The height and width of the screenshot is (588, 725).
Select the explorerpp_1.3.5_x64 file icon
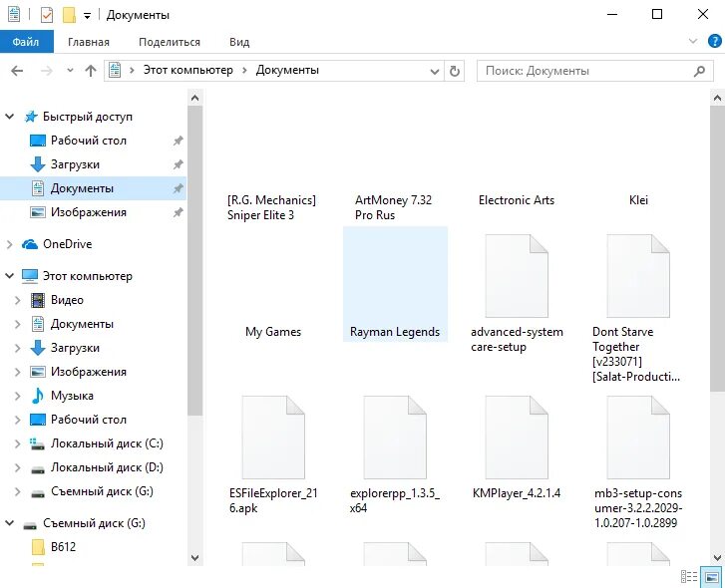coord(395,438)
